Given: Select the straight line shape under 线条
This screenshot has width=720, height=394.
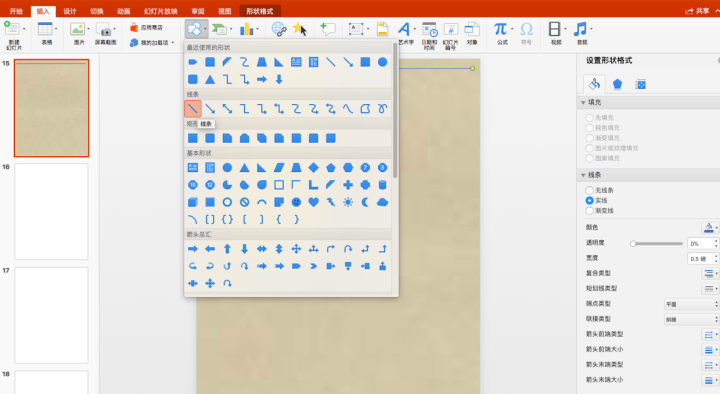Looking at the screenshot, I should pos(193,109).
